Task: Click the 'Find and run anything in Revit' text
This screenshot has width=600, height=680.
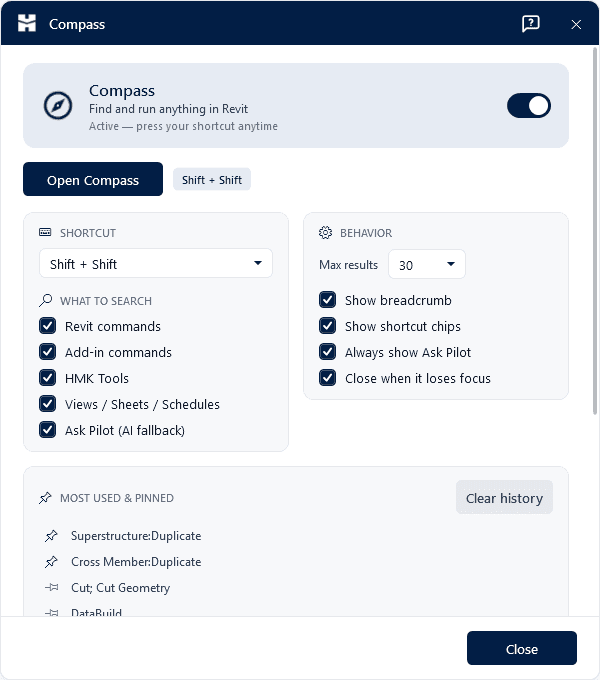Action: (168, 109)
